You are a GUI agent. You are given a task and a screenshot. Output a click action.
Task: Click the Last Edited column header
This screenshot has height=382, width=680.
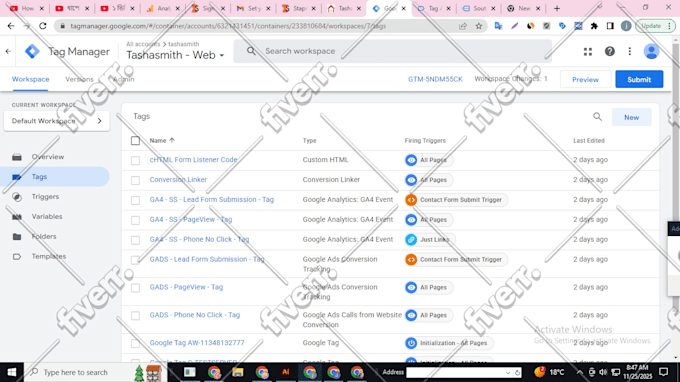(588, 140)
